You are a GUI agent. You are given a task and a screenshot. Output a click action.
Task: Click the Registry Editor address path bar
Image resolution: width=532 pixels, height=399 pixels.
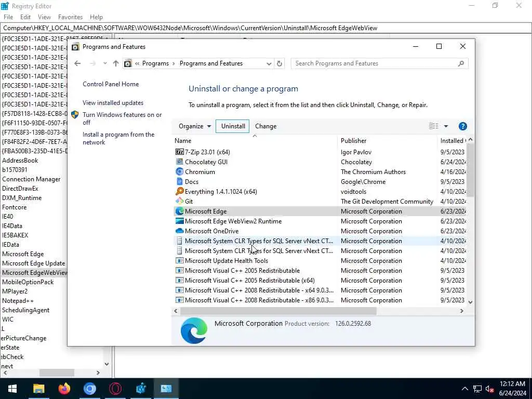coord(266,28)
